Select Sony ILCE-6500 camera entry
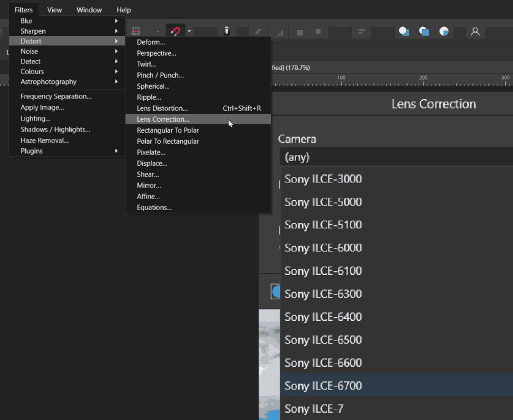 click(x=397, y=340)
